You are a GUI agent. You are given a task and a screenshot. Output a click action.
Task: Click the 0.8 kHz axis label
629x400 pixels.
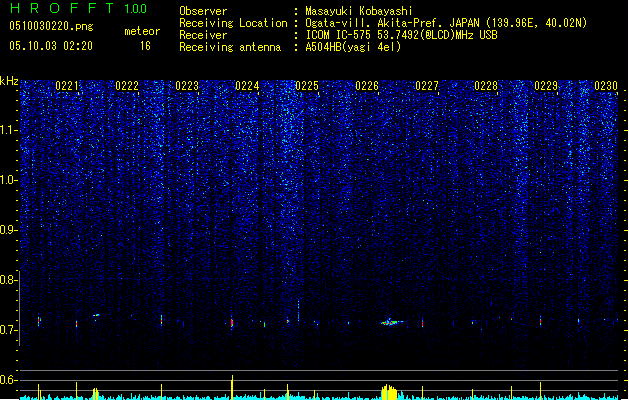[8, 280]
